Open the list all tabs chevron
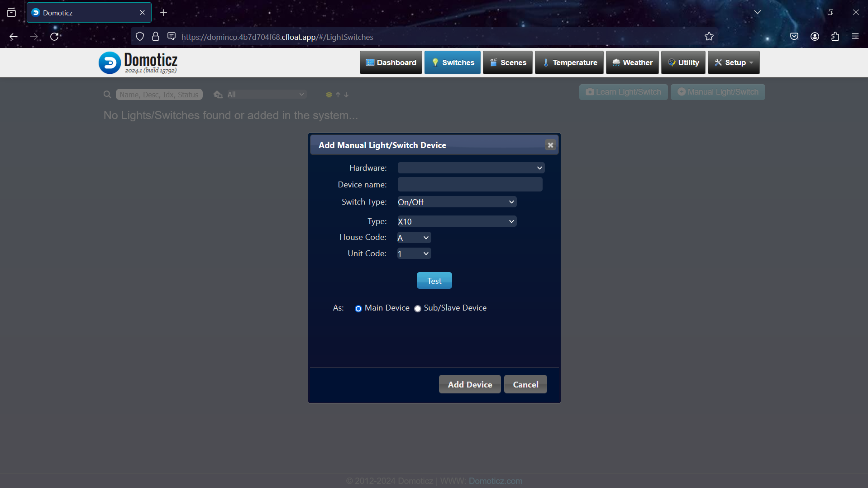The height and width of the screenshot is (488, 868). click(x=758, y=12)
